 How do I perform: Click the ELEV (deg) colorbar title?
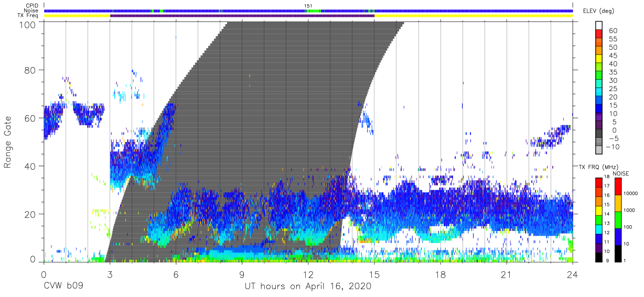pyautogui.click(x=598, y=11)
